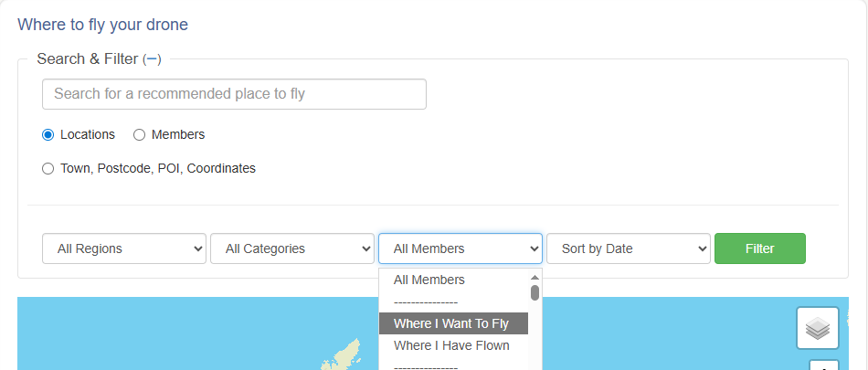Open the map layers control

tap(817, 328)
